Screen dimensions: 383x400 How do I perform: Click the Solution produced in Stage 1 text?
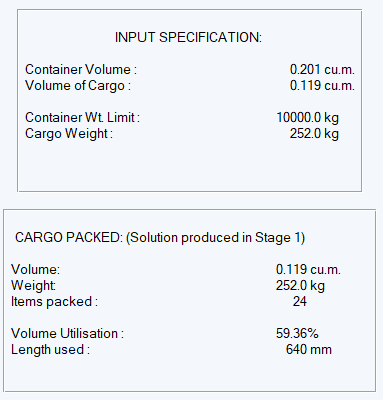pos(216,238)
